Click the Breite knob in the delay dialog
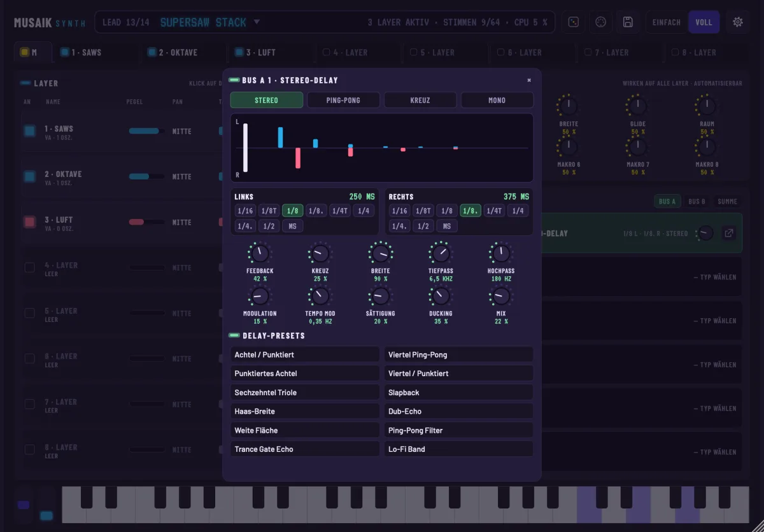Image resolution: width=764 pixels, height=532 pixels. point(381,253)
